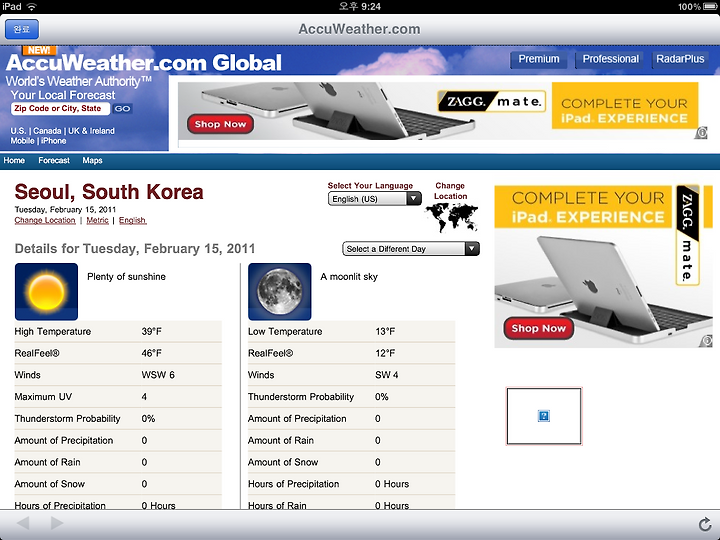Screen dimensions: 720x540
Task: Click the sun weather icon
Action: tap(46, 292)
